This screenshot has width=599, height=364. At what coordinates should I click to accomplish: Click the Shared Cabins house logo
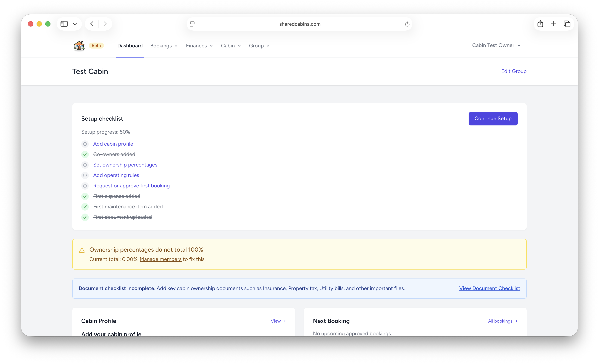(x=79, y=46)
